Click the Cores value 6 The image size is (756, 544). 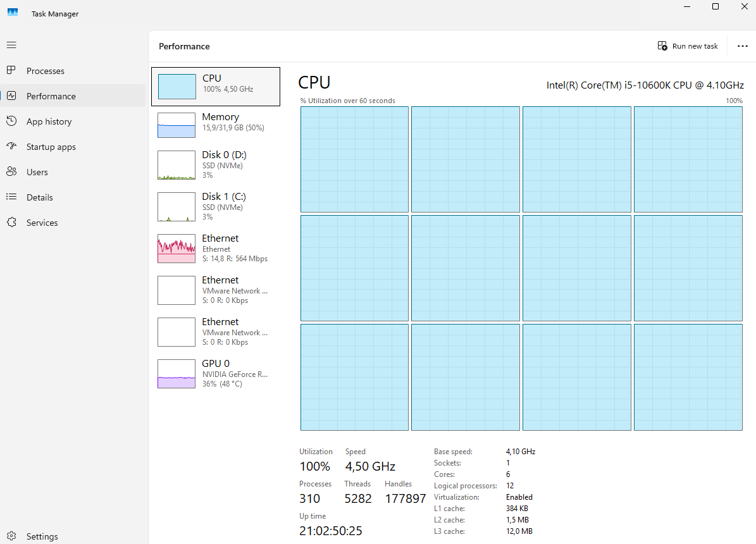point(508,474)
